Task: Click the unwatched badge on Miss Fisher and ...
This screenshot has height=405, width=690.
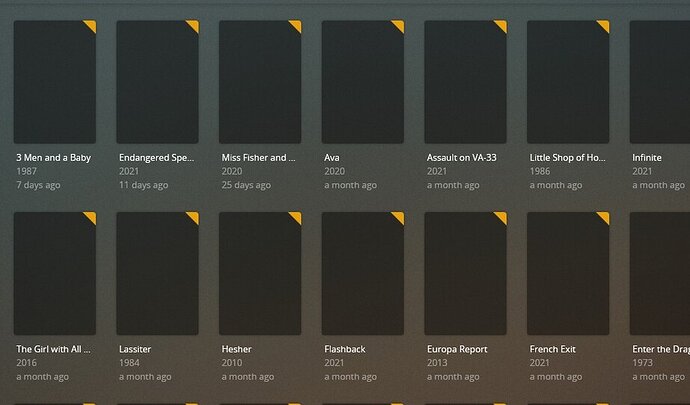Action: (297, 25)
